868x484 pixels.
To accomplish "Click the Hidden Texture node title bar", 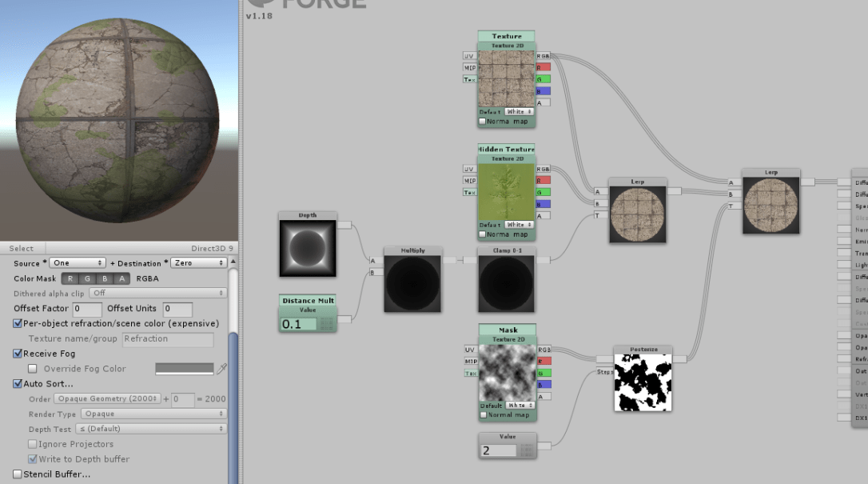I will (506, 150).
